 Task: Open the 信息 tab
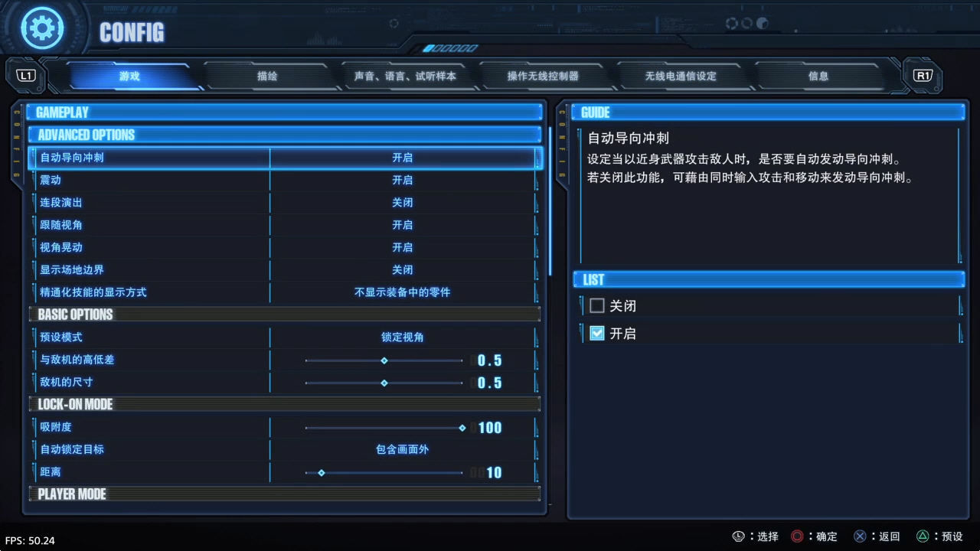(x=818, y=76)
